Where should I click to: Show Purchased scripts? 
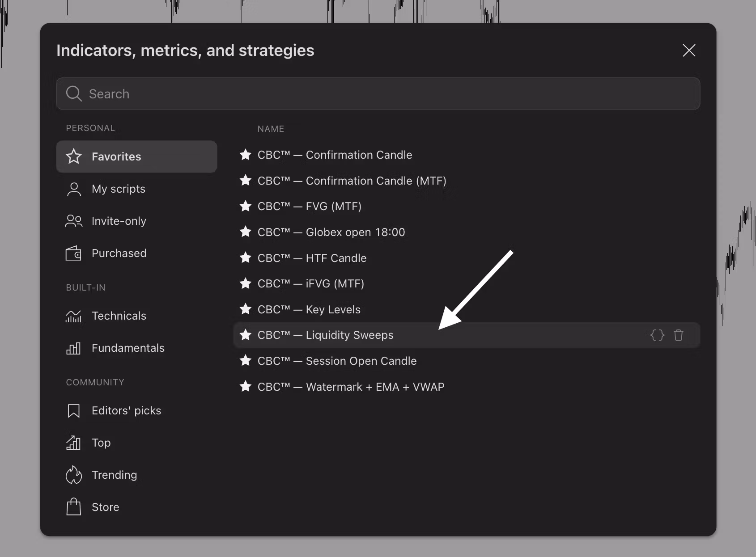(119, 253)
